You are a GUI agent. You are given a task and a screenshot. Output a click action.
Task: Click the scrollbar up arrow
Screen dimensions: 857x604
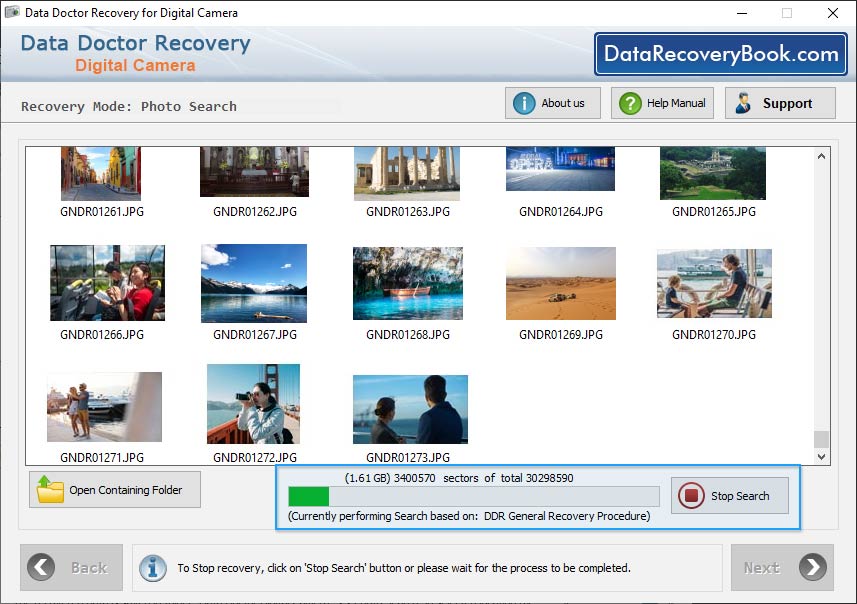(822, 155)
